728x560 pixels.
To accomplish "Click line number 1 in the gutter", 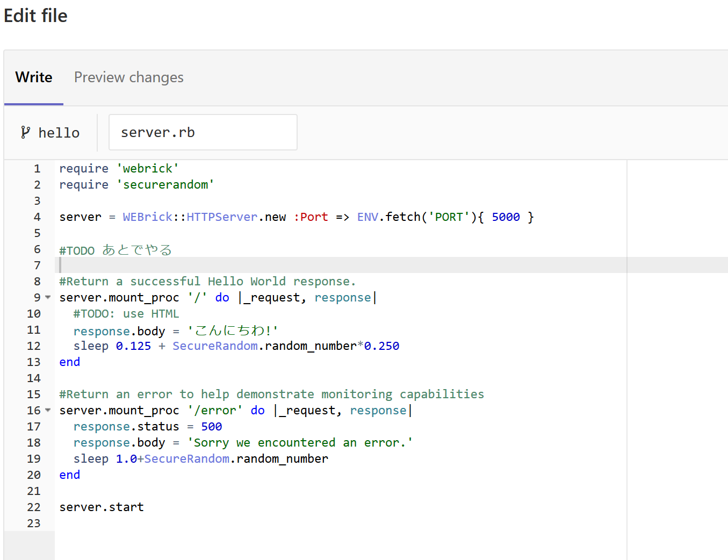I will click(x=37, y=168).
